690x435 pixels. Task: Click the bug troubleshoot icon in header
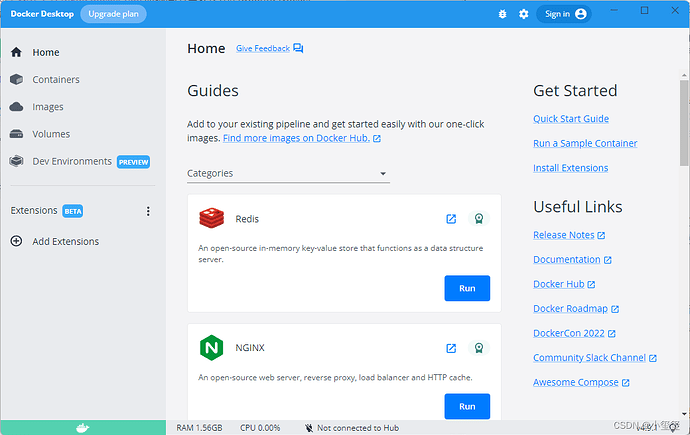(503, 14)
